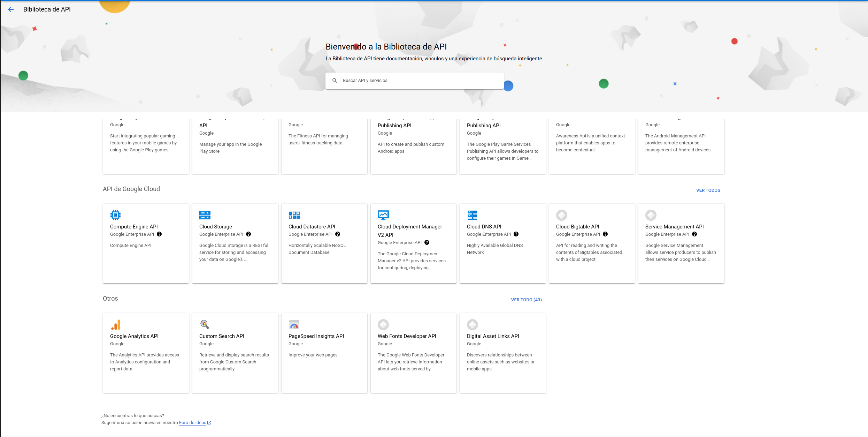Image resolution: width=868 pixels, height=437 pixels.
Task: Open VER TODO (43) for Otros
Action: pyautogui.click(x=526, y=300)
